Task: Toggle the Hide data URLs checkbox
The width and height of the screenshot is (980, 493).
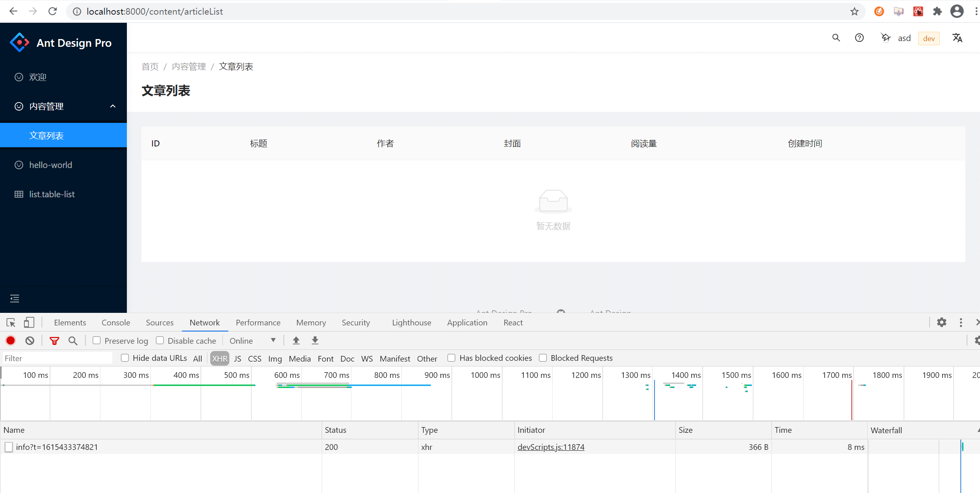Action: pos(125,358)
